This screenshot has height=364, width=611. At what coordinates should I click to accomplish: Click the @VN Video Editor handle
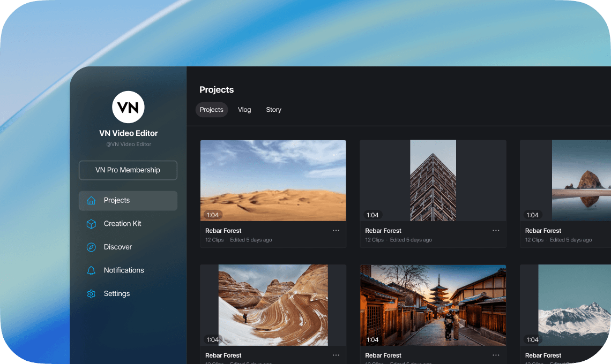129,145
